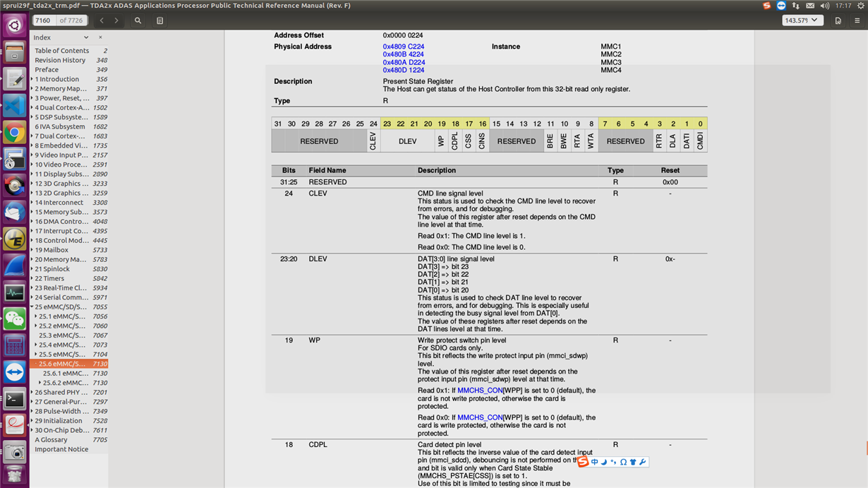Click the DLEV field name cell

[318, 259]
